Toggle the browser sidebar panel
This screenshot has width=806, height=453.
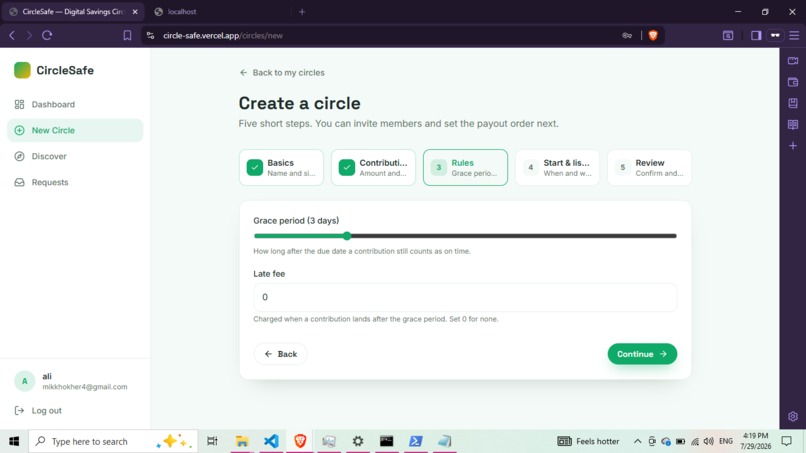pyautogui.click(x=756, y=35)
